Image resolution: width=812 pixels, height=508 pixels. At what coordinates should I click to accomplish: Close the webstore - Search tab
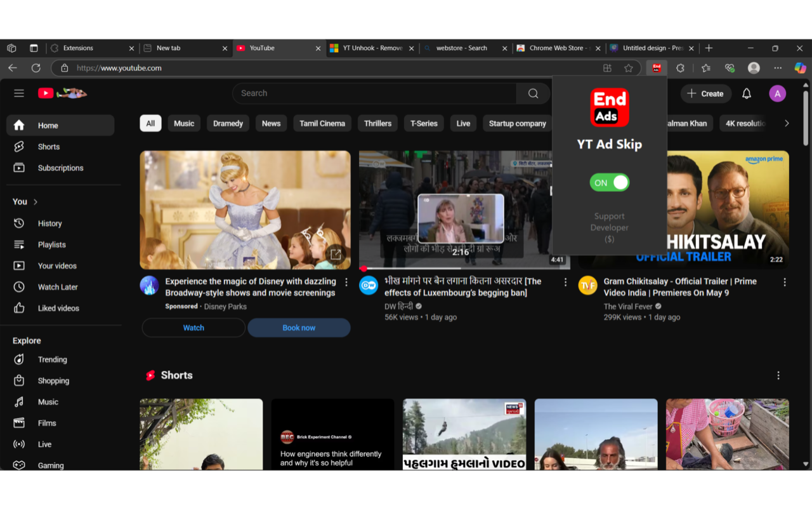(505, 48)
